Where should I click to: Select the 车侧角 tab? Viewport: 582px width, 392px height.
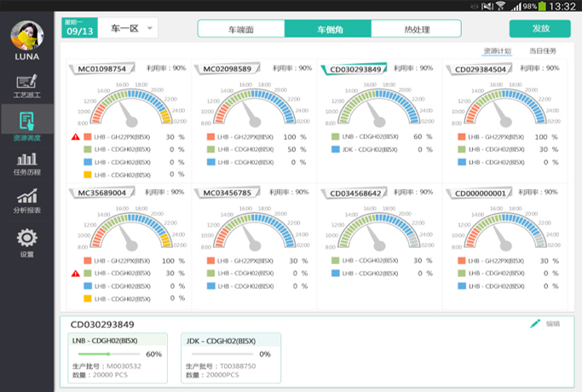[x=328, y=29]
